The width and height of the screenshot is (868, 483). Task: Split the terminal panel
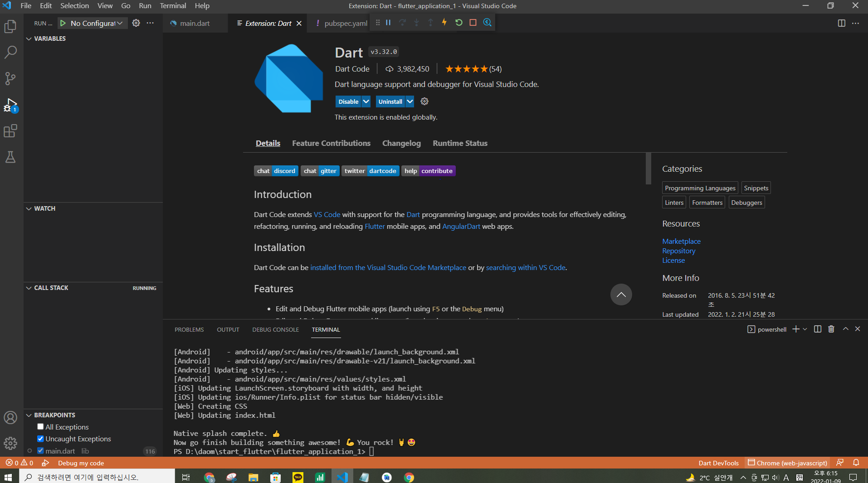coord(818,329)
